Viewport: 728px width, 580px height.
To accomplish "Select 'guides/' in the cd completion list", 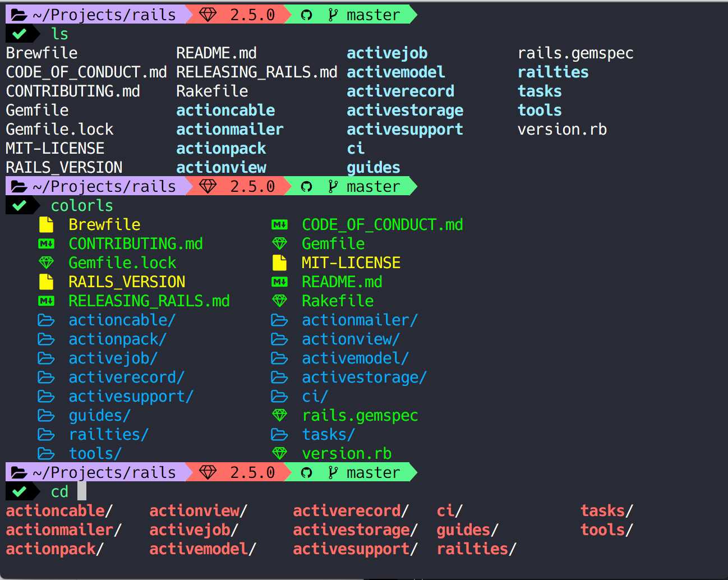I will pyautogui.click(x=468, y=530).
